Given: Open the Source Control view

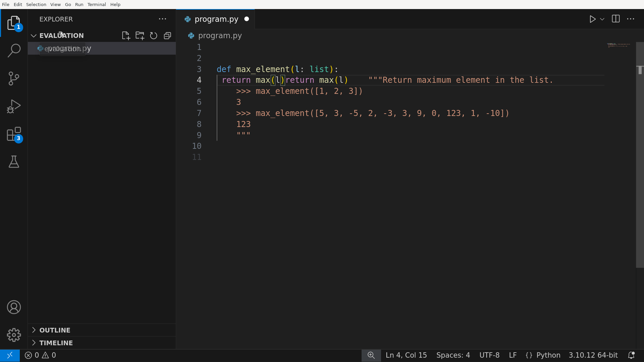Looking at the screenshot, I should tap(14, 78).
